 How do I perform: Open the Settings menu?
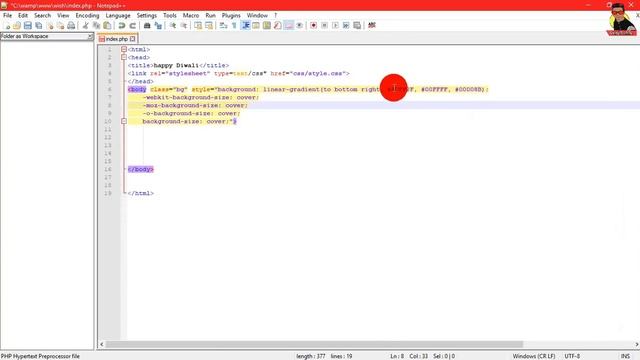(x=147, y=16)
